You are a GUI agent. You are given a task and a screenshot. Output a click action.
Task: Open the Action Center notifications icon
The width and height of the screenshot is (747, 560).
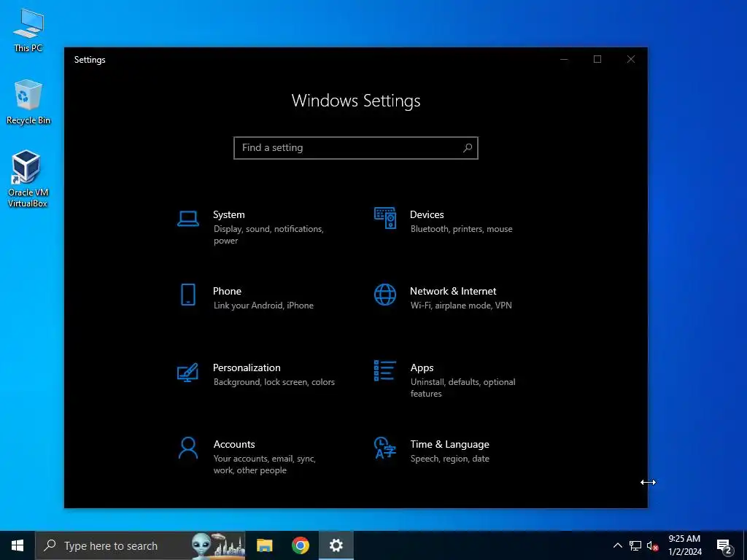pyautogui.click(x=724, y=546)
